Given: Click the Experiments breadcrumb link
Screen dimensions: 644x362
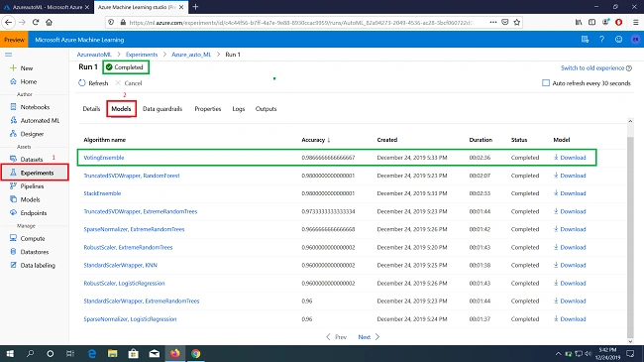Looking at the screenshot, I should (142, 55).
